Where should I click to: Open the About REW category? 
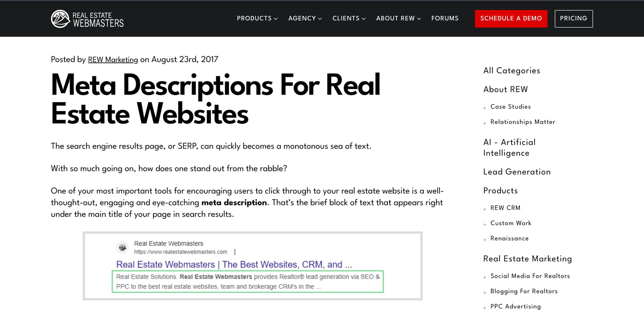click(505, 89)
